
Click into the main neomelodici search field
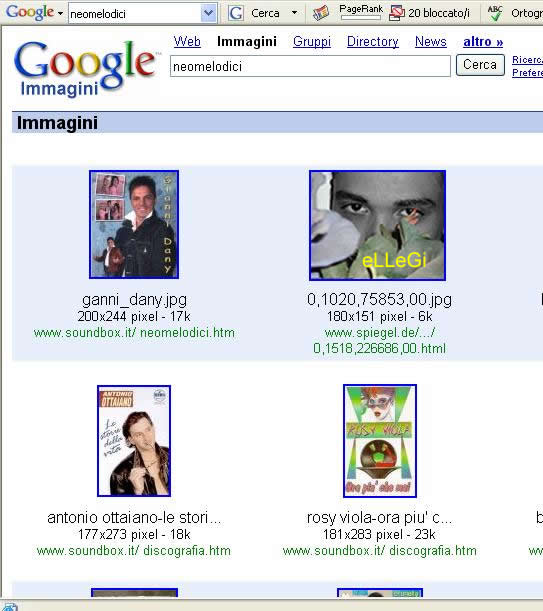coord(310,66)
